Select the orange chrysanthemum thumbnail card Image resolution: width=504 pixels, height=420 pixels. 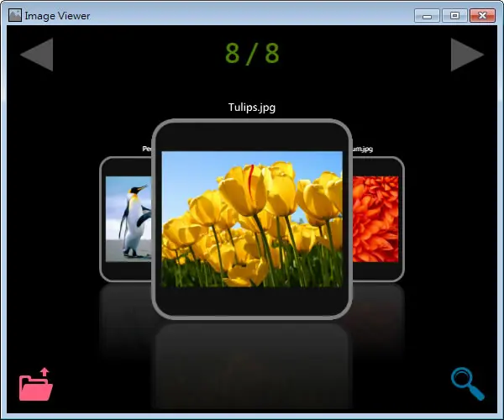coord(378,219)
